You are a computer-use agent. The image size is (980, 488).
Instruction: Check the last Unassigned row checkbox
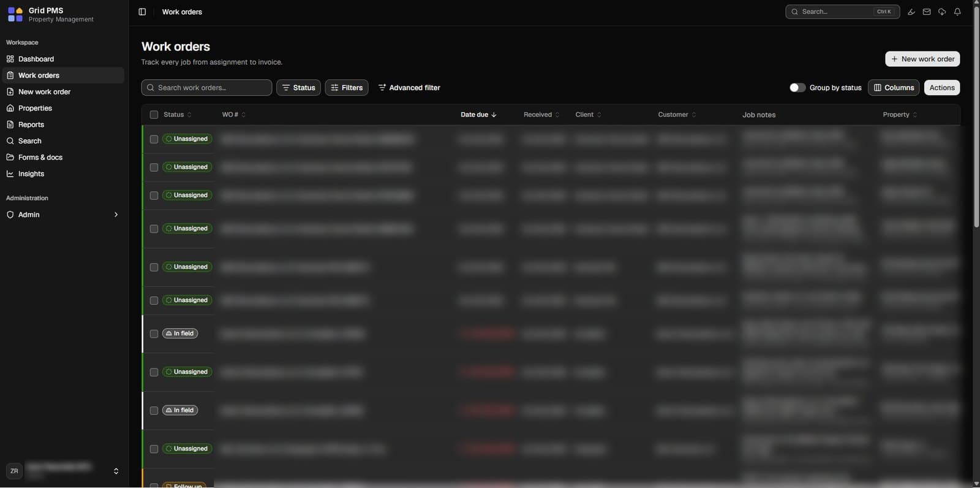click(x=154, y=449)
